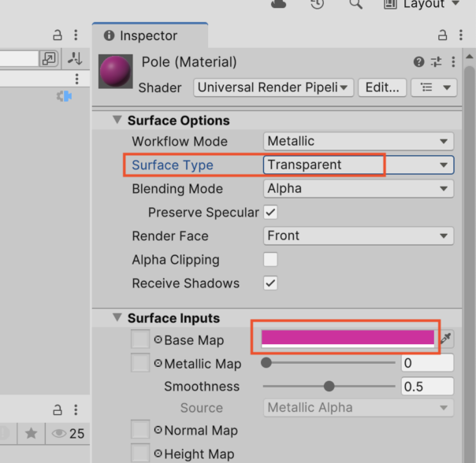This screenshot has width=476, height=463.
Task: Uncheck the Receive Shadows checkbox
Action: coord(270,283)
